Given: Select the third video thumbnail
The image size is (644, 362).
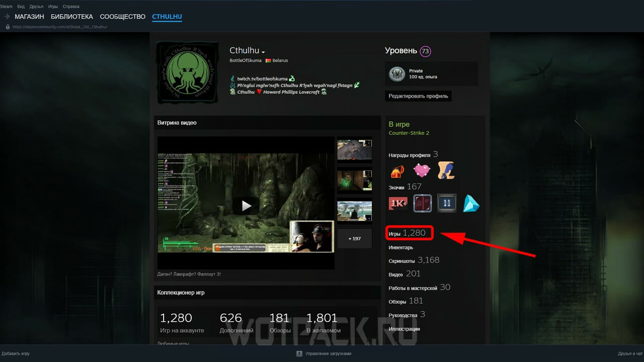Looking at the screenshot, I should point(355,211).
